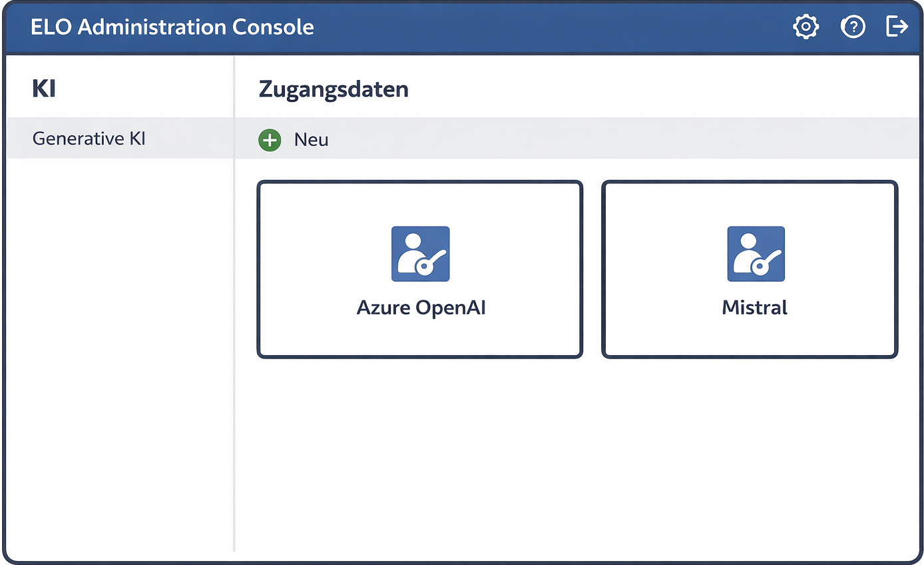Click the ELO Administration Console title
924x565 pixels.
coord(172,27)
